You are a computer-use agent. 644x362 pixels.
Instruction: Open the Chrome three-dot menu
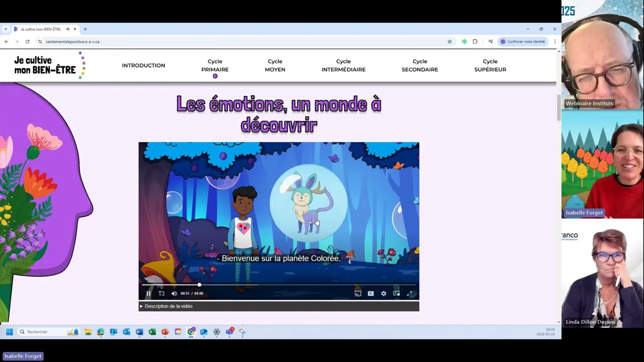click(555, 42)
